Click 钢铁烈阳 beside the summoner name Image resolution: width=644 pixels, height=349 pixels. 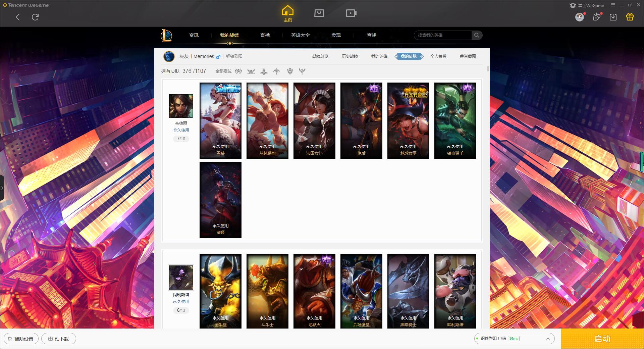[234, 56]
